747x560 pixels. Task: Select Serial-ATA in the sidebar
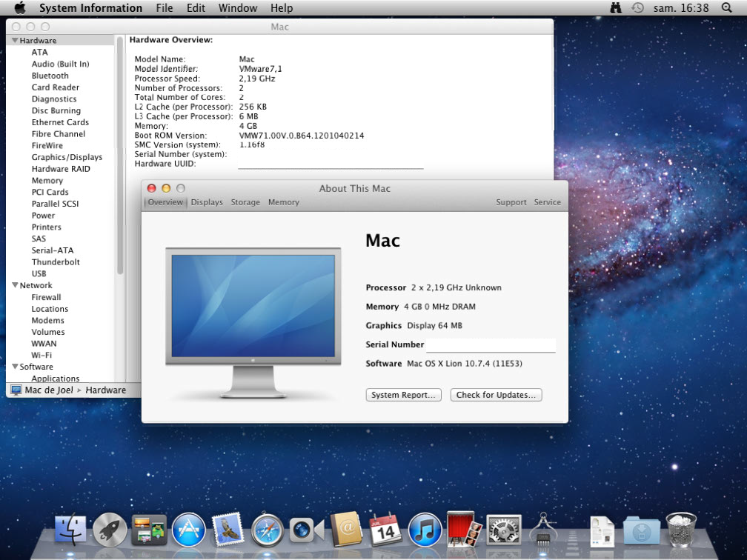(53, 250)
